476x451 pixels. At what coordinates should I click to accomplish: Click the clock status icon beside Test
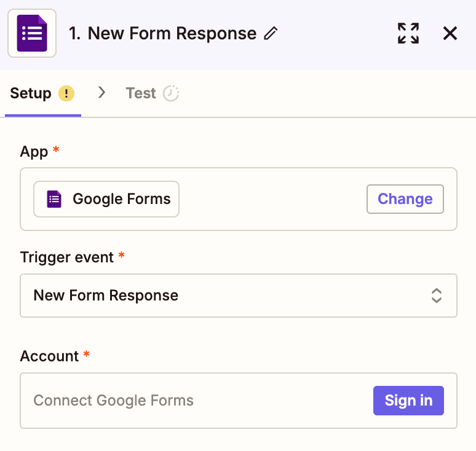(x=171, y=93)
